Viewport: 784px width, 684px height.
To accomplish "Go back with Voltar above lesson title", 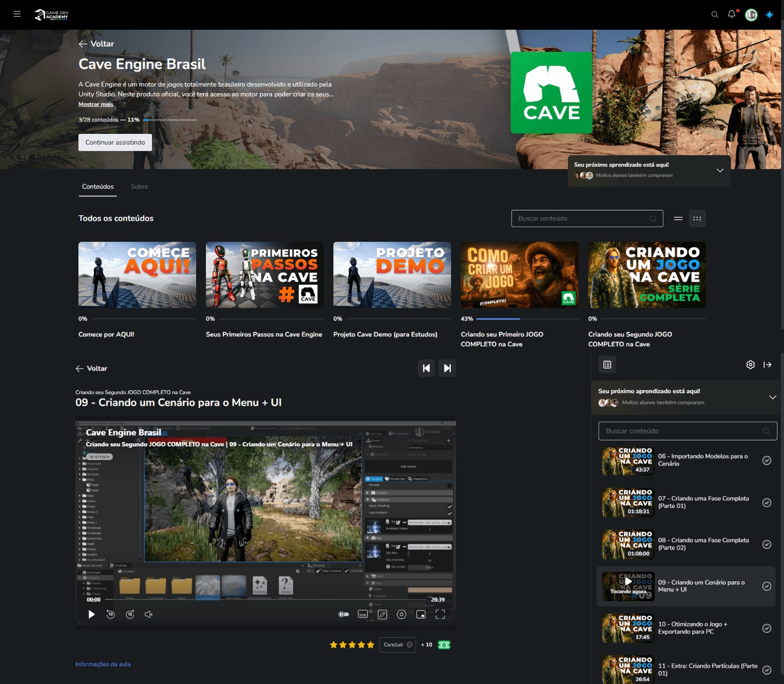I will point(92,368).
